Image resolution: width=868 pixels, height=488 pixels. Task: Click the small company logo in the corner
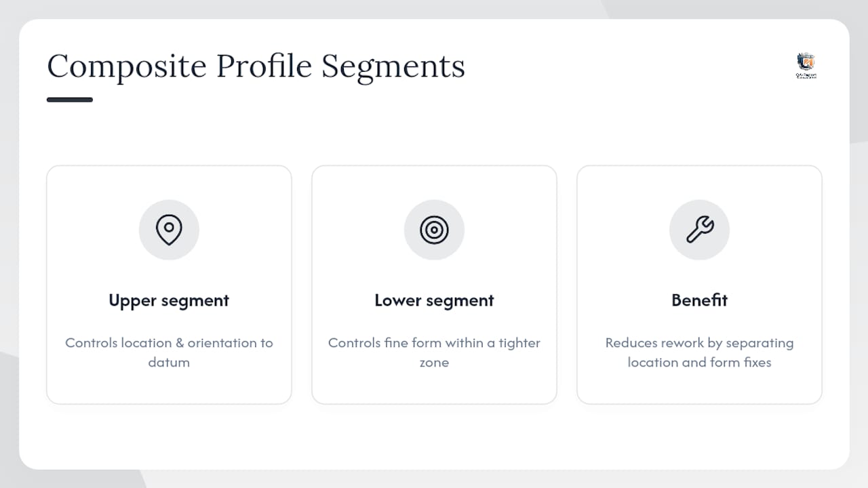[806, 66]
